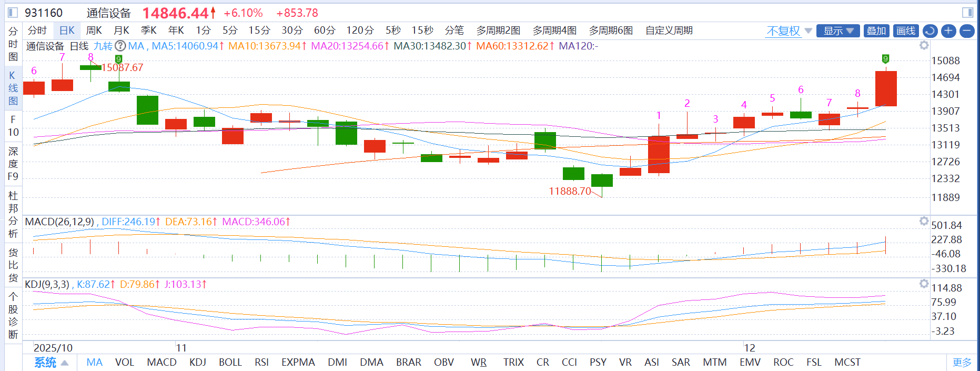This screenshot has height=371, width=980.
Task: Open the 多周期4图 layout
Action: click(554, 31)
